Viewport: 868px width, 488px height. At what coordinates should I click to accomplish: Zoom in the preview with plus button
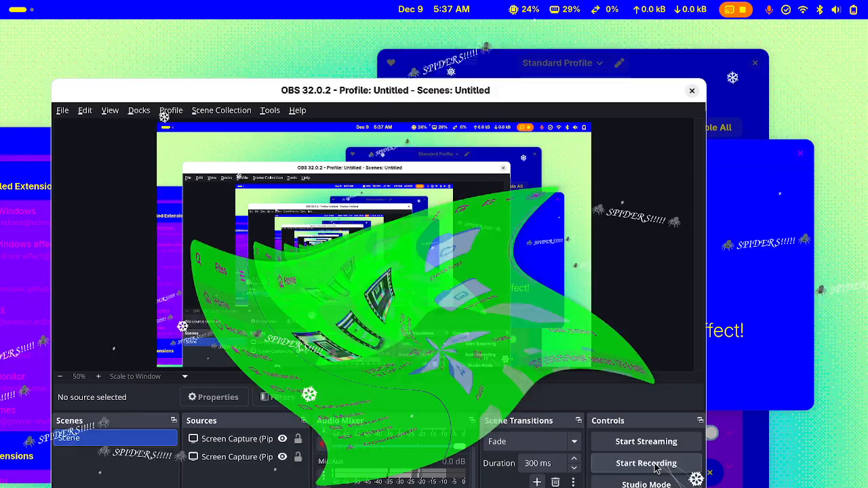[x=98, y=376]
